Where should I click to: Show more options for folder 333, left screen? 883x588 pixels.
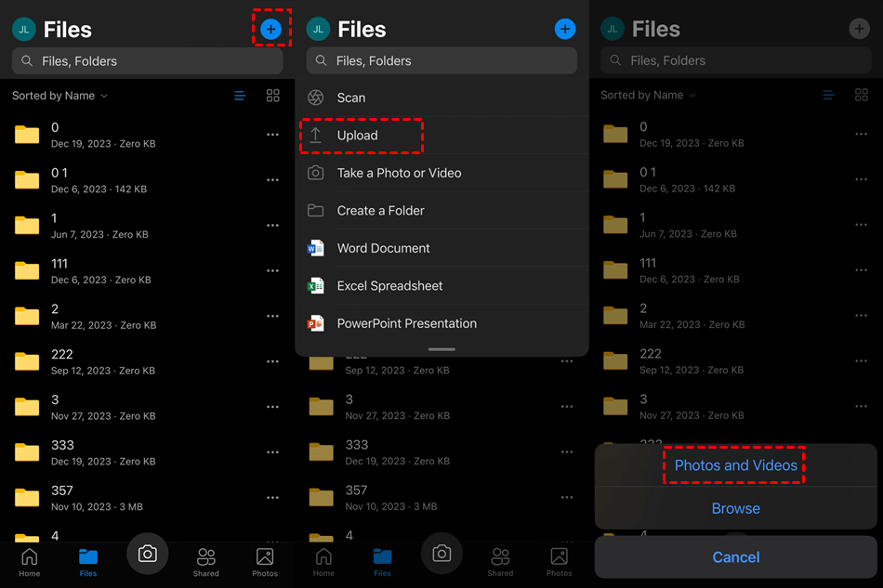(x=273, y=452)
